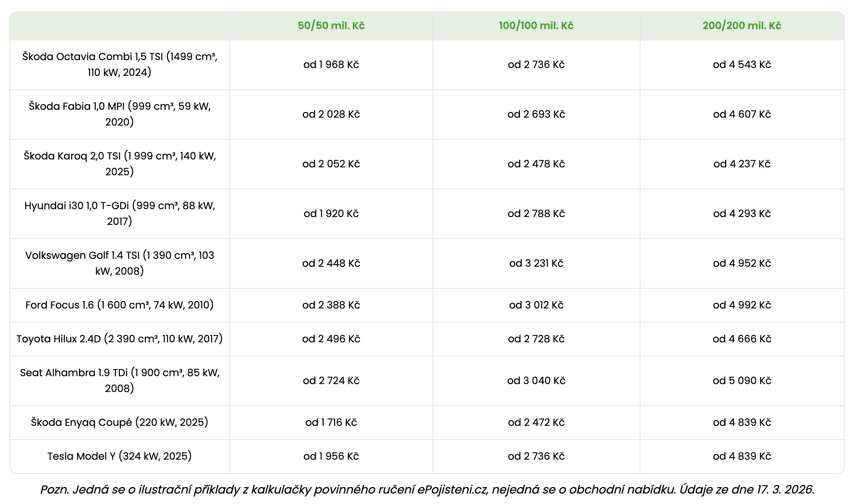
Task: Click the price od 3 012 Kč
Action: 536,305
